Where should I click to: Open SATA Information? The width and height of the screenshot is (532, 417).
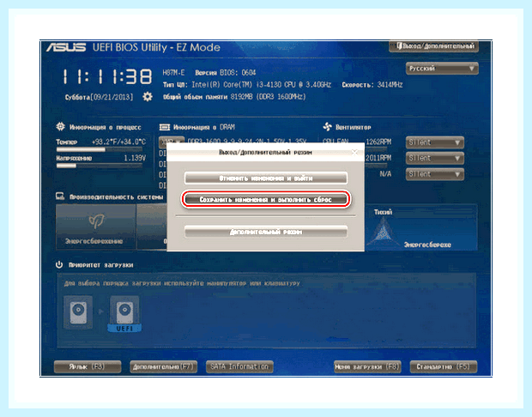coord(239,366)
